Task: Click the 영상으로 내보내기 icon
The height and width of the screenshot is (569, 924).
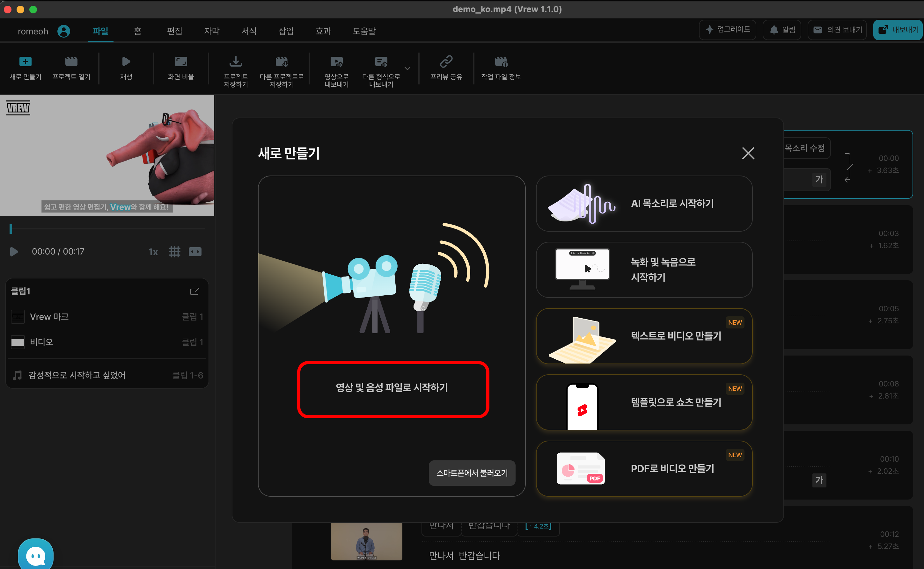Action: pyautogui.click(x=336, y=62)
